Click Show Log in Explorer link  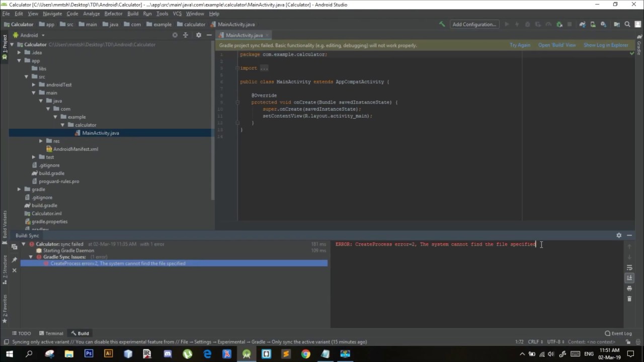606,45
